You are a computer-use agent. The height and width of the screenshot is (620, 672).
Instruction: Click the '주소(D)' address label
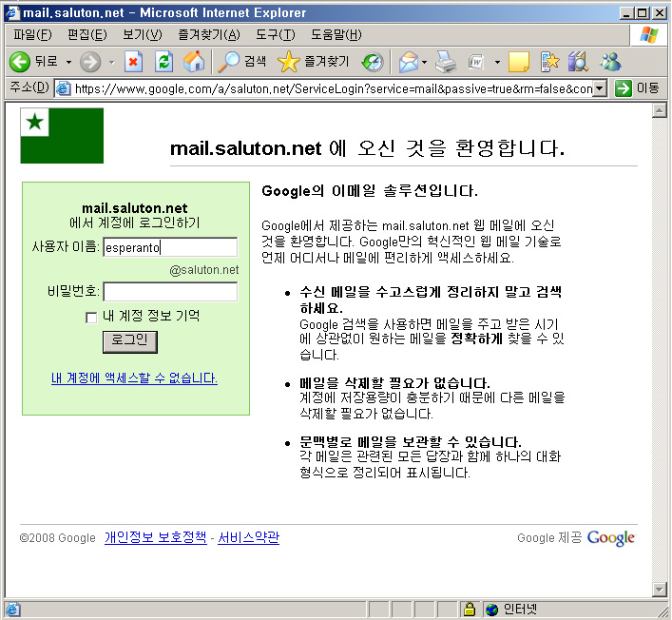29,87
